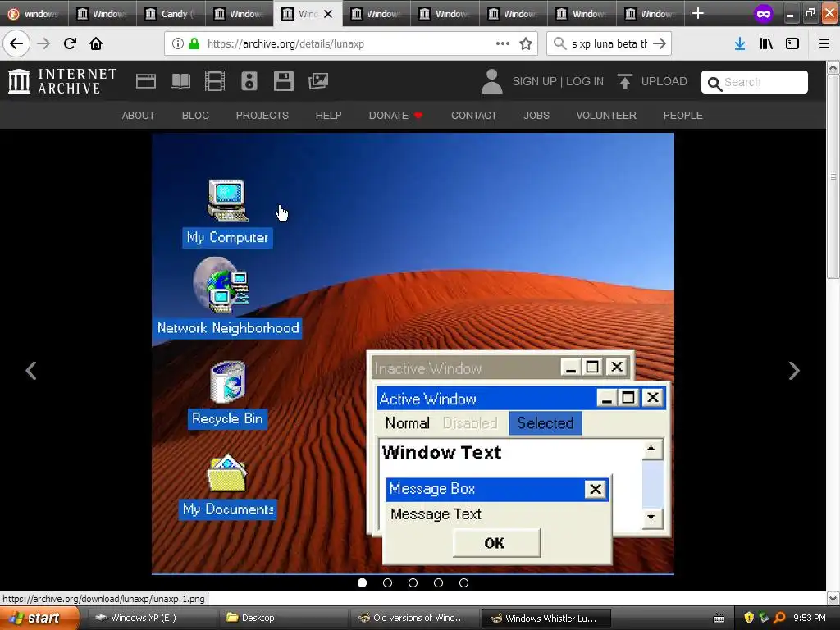Open the Web archive icon
Viewport: 840px width, 630px height.
click(x=146, y=81)
